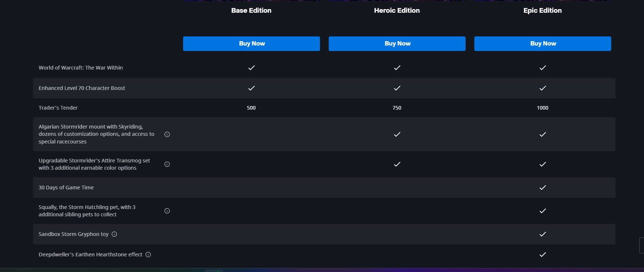Open info icon beside Algarian Stormrider mount

point(167,134)
